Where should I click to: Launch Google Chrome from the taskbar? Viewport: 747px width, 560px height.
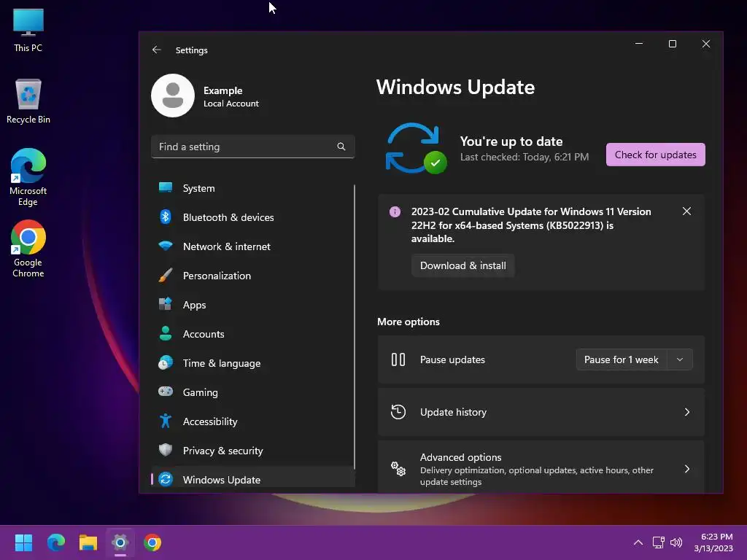coord(152,542)
